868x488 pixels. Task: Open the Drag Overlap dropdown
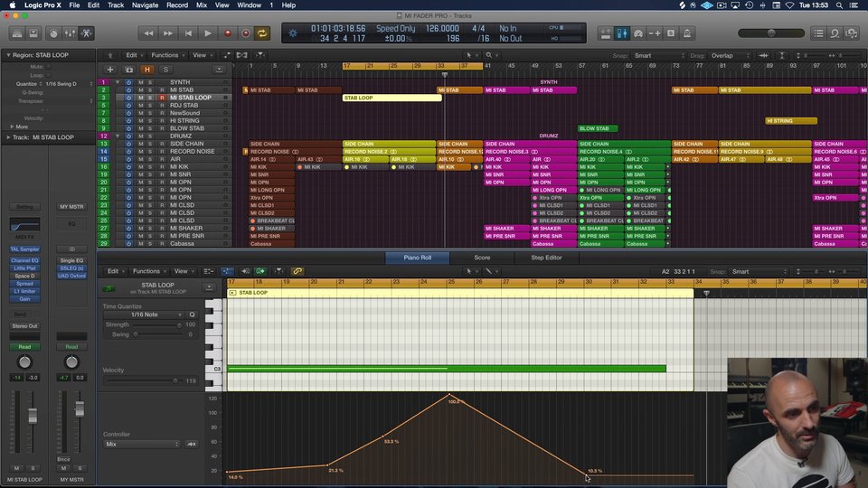731,55
